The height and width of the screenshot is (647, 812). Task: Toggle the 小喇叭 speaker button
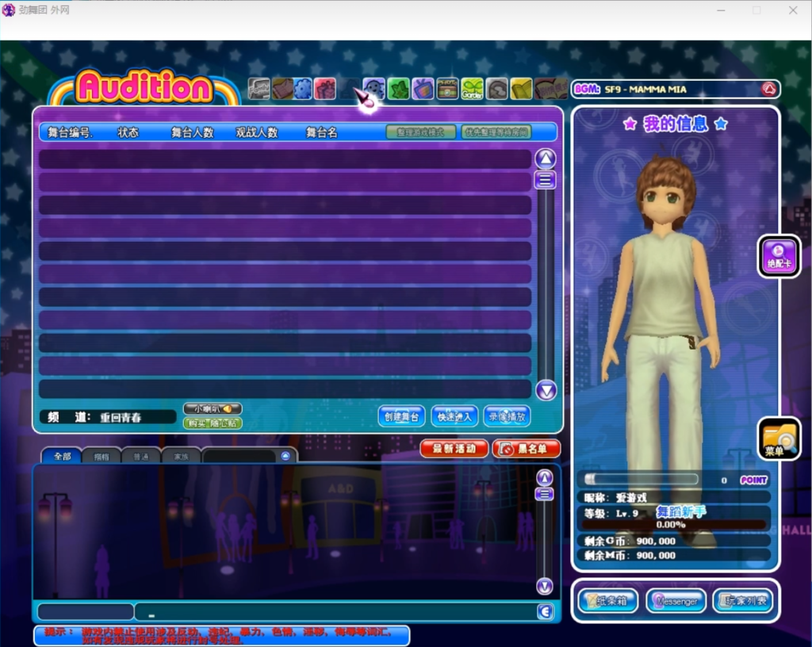tap(212, 408)
